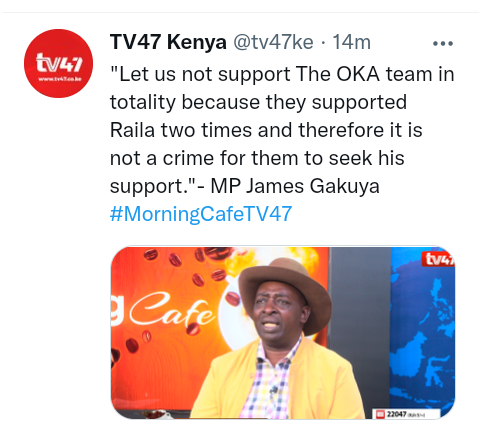Open the attached studio image preview
Screen dimensions: 480x429
283,333
